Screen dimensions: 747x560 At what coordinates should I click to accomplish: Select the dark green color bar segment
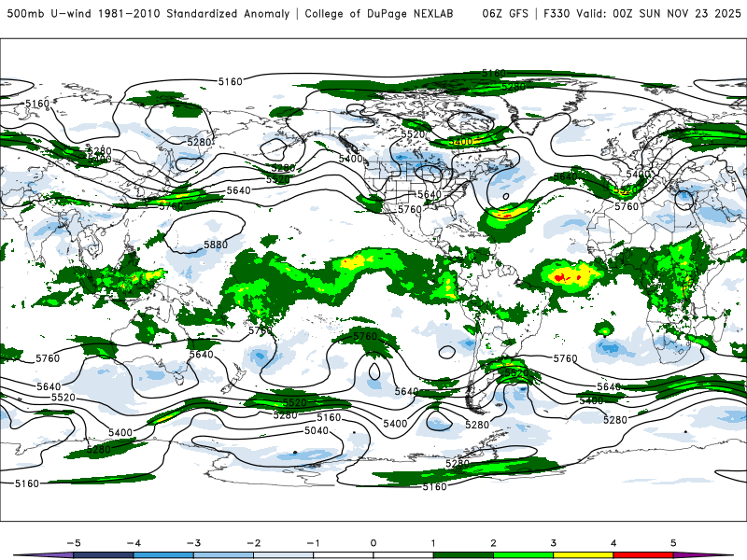(463, 555)
